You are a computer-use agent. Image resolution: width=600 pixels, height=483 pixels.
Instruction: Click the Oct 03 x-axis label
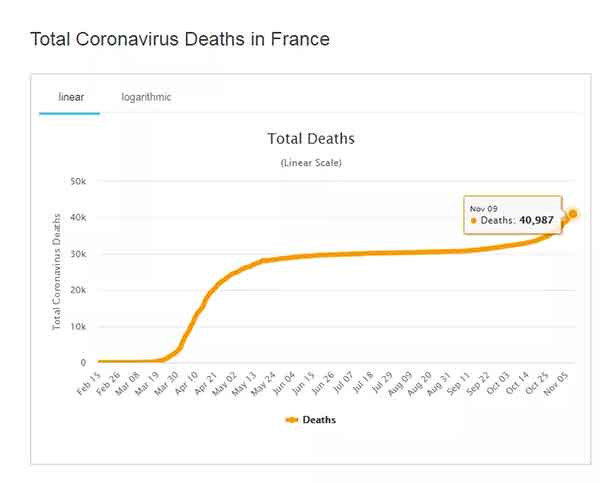click(x=498, y=383)
